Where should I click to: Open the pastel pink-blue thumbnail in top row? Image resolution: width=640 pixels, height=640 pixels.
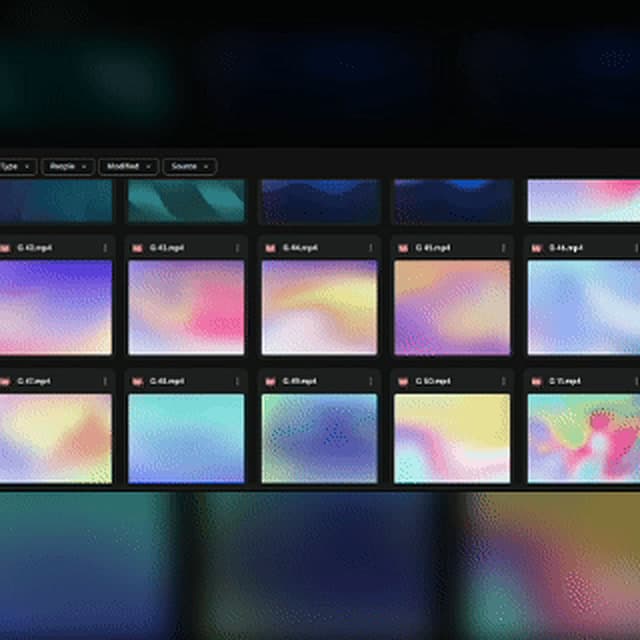pyautogui.click(x=584, y=201)
